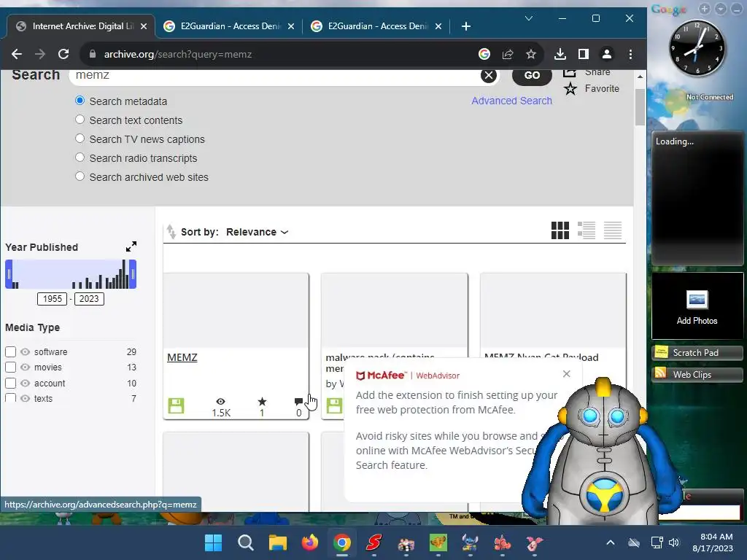Click right handle of year range slider
The height and width of the screenshot is (560, 747).
click(133, 274)
